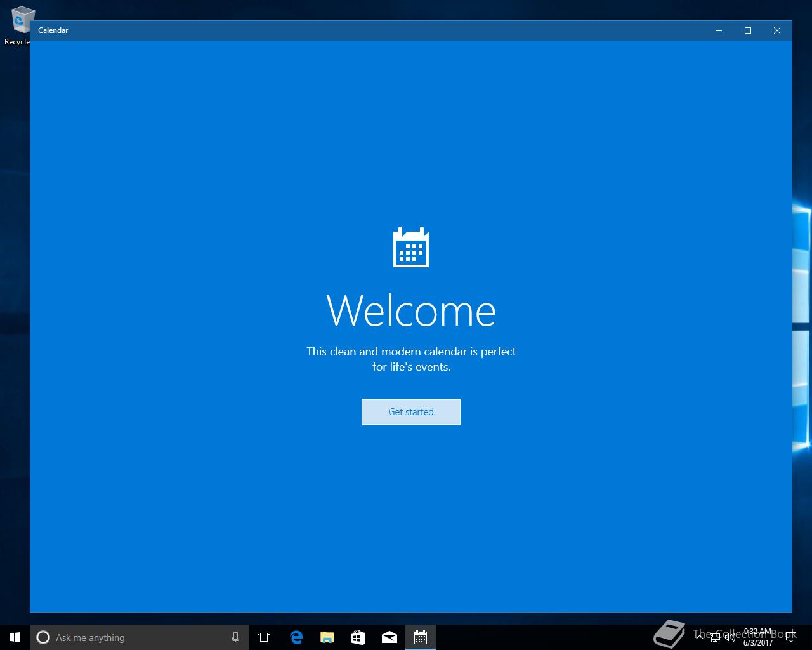The width and height of the screenshot is (812, 650).
Task: Launch Microsoft Edge from taskbar
Action: coord(296,637)
